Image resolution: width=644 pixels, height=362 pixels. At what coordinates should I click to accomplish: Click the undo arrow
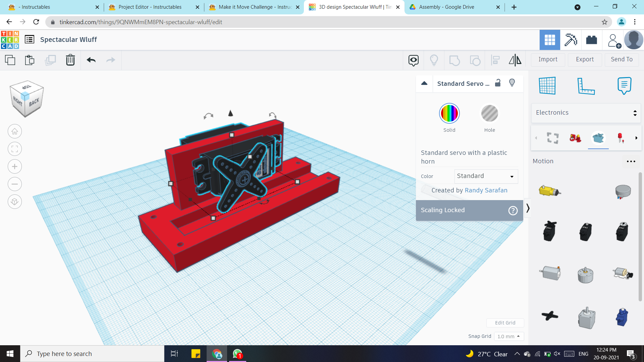[91, 60]
